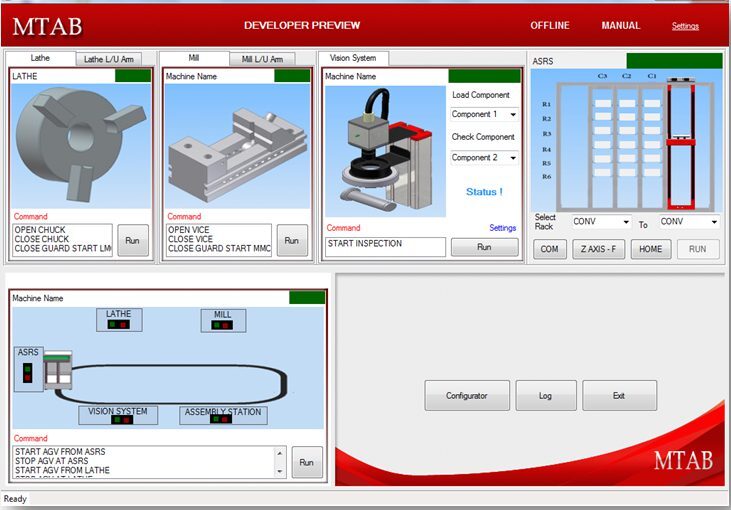This screenshot has width=731, height=510.
Task: Click the vision system camera image
Action: click(385, 151)
